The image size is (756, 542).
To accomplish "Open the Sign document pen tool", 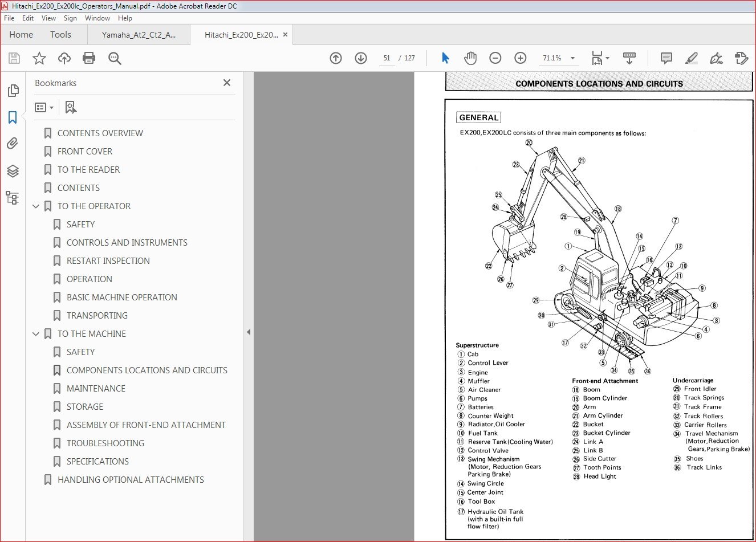I will coord(716,58).
